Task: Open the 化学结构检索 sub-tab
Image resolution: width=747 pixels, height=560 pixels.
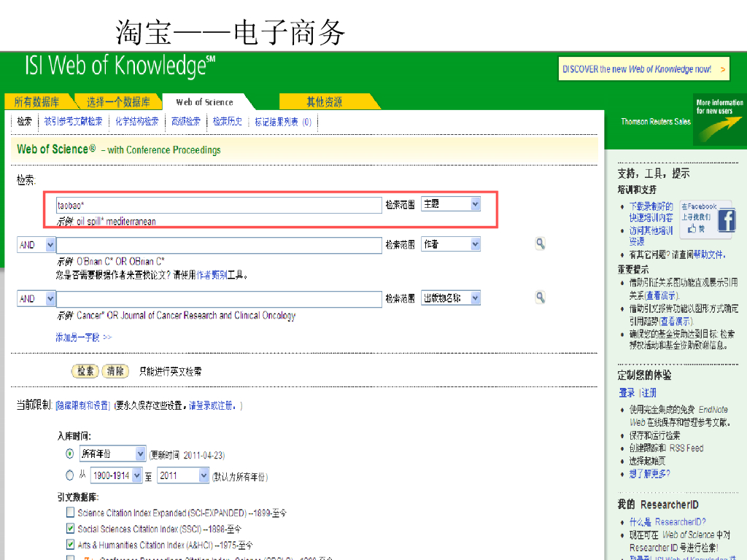Action: (137, 122)
